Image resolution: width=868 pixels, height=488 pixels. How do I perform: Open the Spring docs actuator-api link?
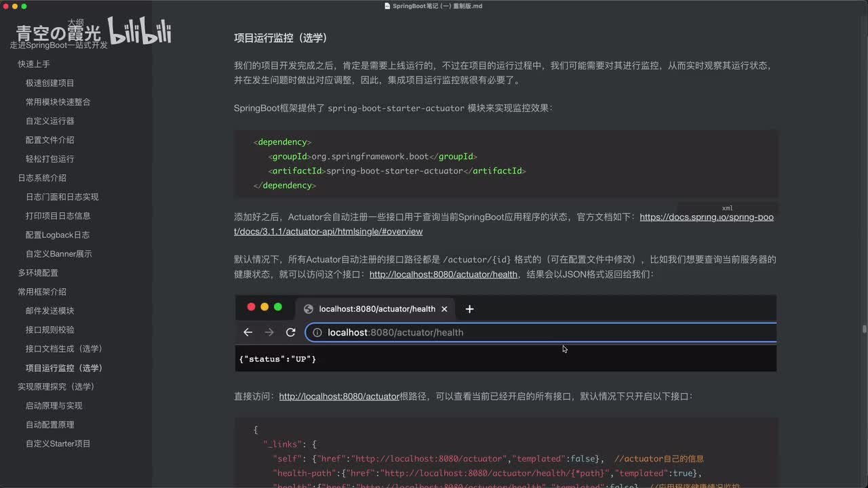pyautogui.click(x=503, y=224)
